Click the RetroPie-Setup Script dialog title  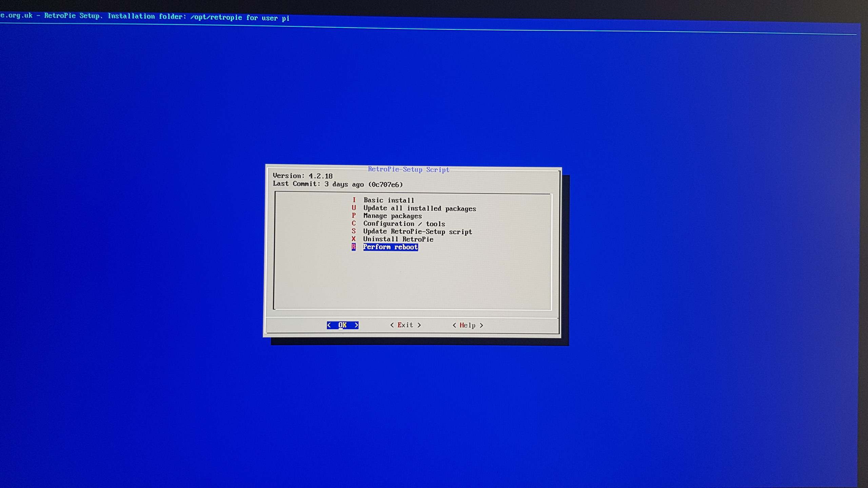point(409,169)
